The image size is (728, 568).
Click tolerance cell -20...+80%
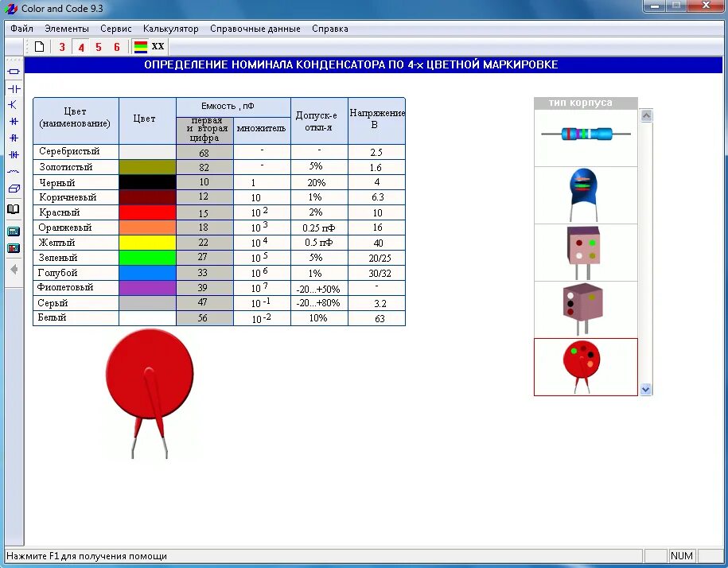pyautogui.click(x=318, y=303)
